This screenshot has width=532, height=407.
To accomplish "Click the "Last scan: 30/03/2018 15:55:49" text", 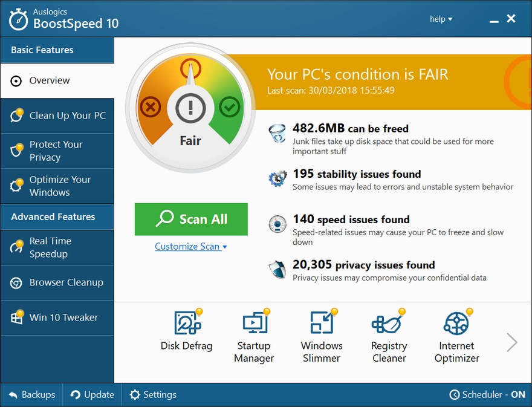I will click(x=331, y=90).
